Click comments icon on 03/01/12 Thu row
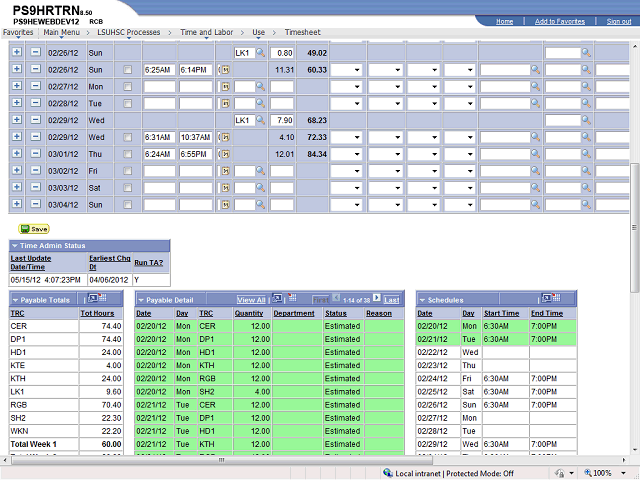The height and width of the screenshot is (480, 640). [225, 154]
